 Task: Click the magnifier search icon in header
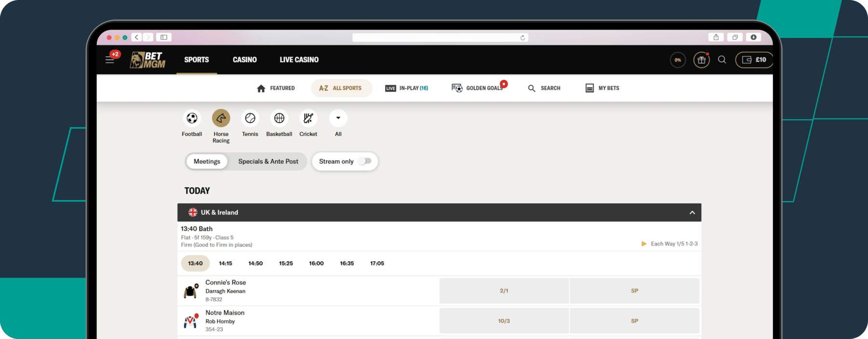722,59
